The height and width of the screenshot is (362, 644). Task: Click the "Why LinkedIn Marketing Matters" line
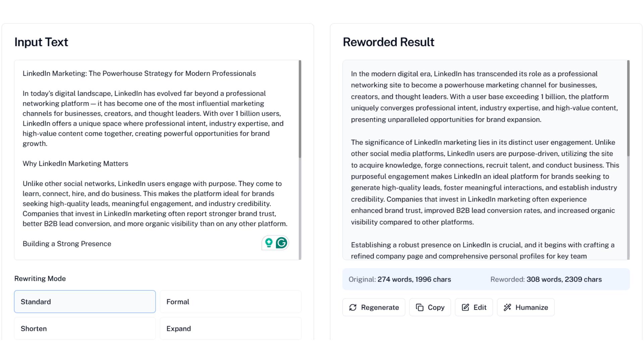[x=75, y=164]
